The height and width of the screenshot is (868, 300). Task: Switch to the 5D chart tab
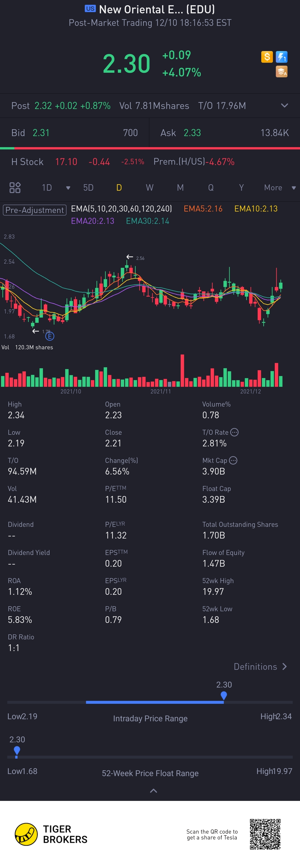click(x=88, y=188)
